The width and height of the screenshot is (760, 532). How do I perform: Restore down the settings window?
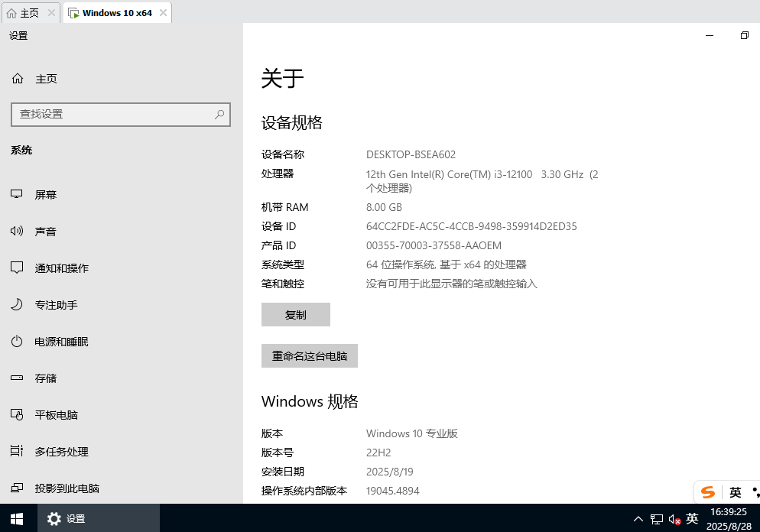(x=745, y=35)
